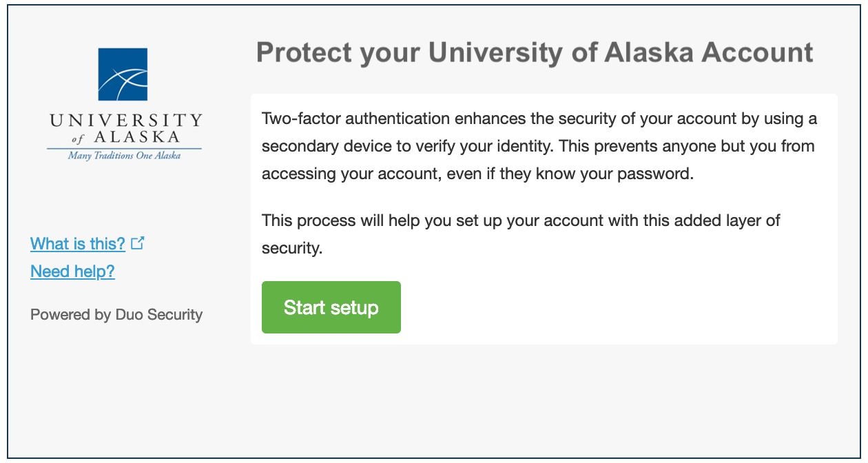
Task: Click the blue University of Alaska logo emblem
Action: pyautogui.click(x=123, y=74)
